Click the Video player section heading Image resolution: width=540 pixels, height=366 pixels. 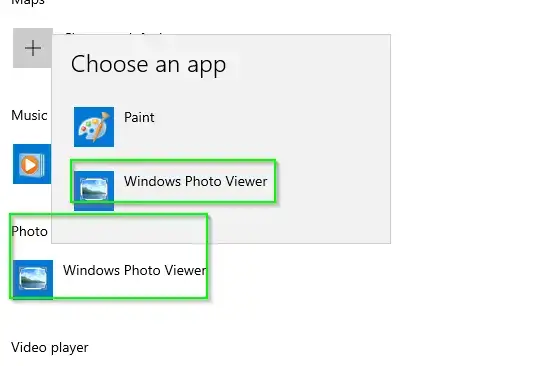(50, 347)
